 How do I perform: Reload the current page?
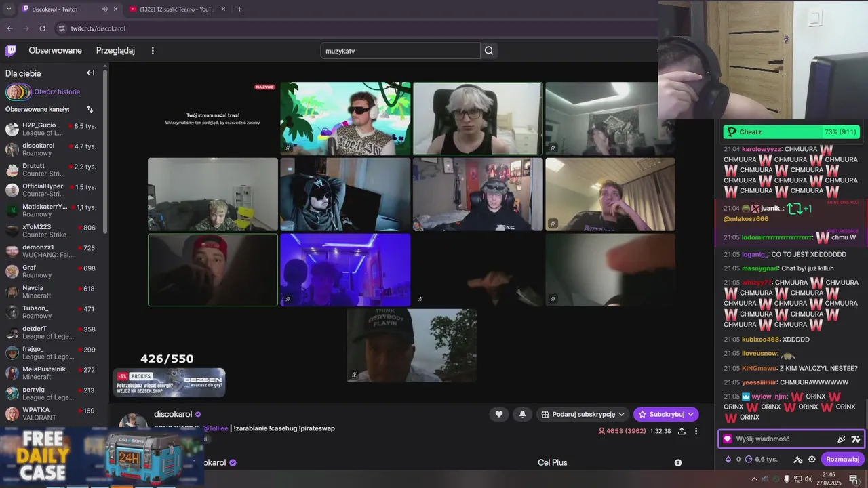(x=42, y=28)
